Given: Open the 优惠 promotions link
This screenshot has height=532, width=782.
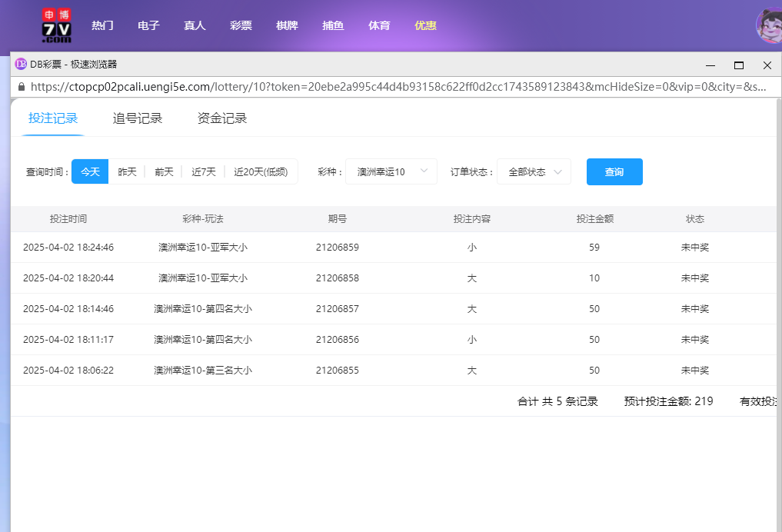Looking at the screenshot, I should [x=425, y=25].
